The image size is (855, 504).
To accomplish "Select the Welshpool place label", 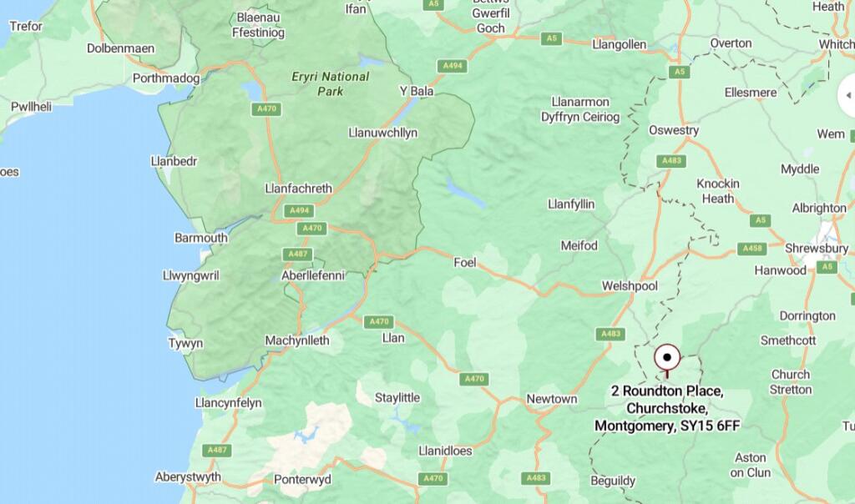I will [x=630, y=286].
